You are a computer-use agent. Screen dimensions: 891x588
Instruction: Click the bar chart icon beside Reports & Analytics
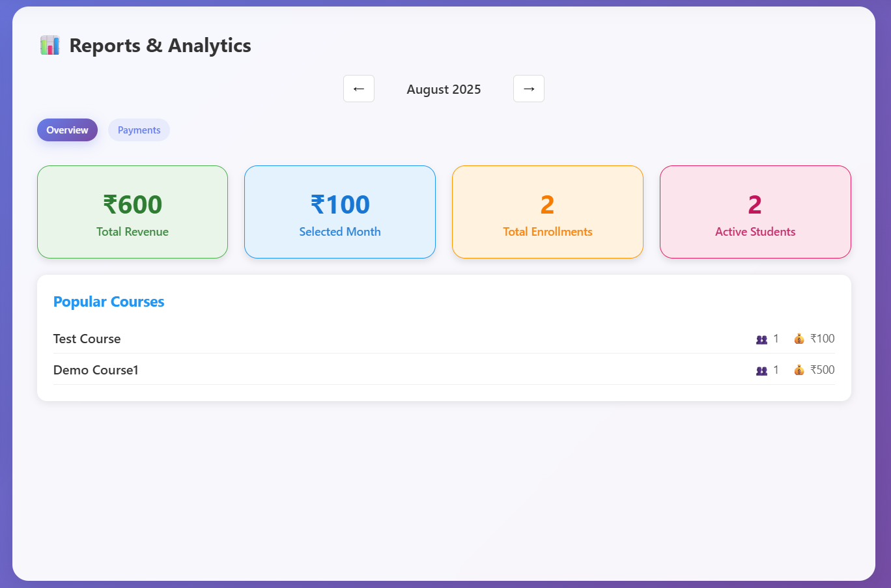click(50, 46)
